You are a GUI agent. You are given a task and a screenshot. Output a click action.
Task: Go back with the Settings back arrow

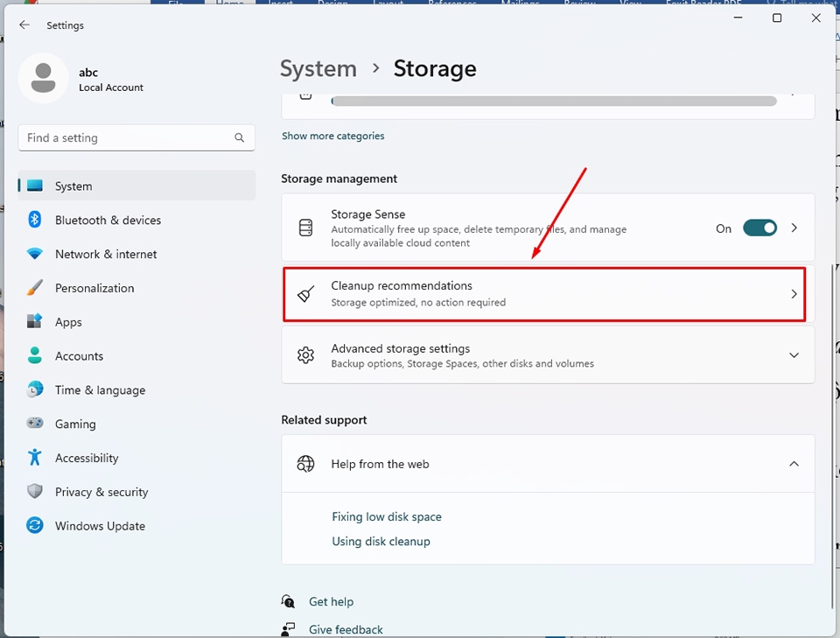pyautogui.click(x=24, y=25)
